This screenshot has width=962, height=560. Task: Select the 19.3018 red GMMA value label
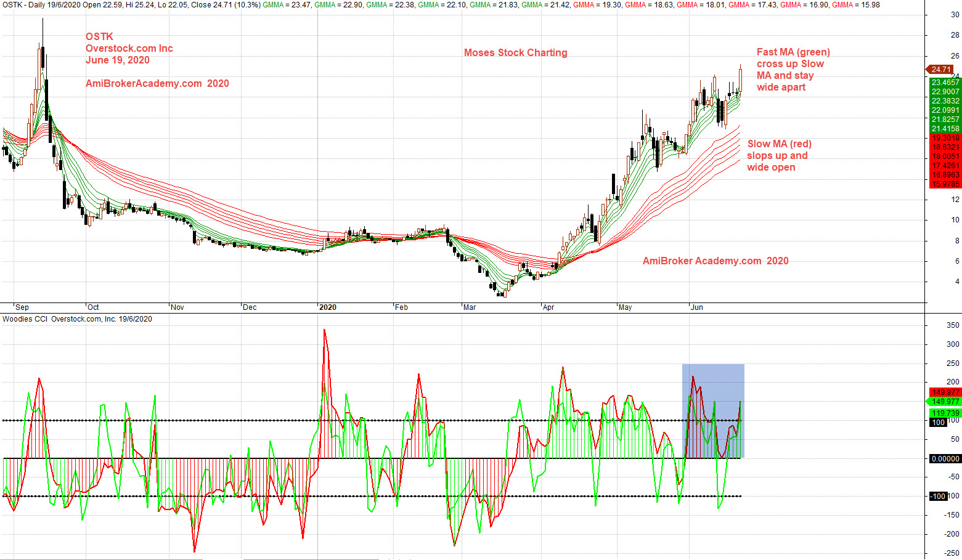click(945, 138)
